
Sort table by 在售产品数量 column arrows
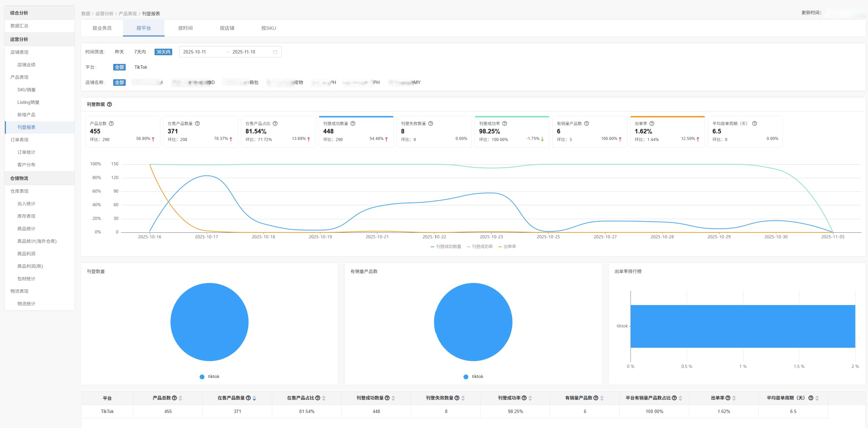[x=254, y=398]
